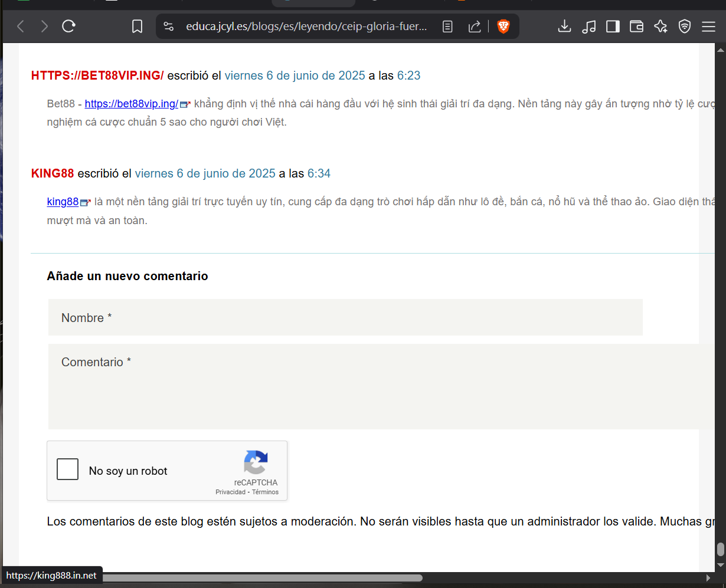The height and width of the screenshot is (588, 726).
Task: Open the HTTPS://BET88VIP.ING/ author name
Action: pyautogui.click(x=97, y=75)
